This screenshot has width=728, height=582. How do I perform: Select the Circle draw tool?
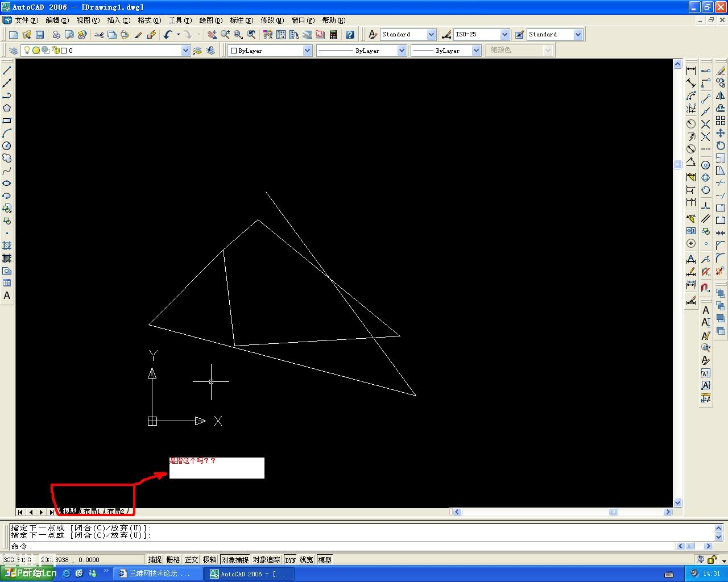[x=7, y=145]
